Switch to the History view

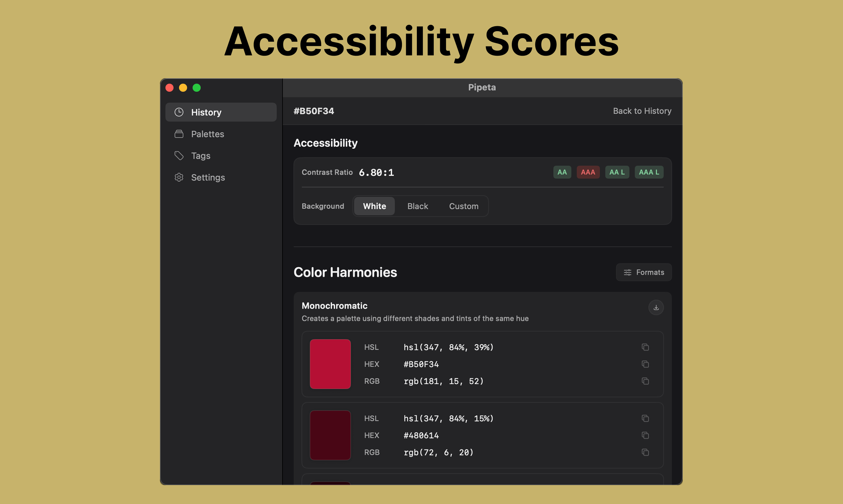(206, 112)
